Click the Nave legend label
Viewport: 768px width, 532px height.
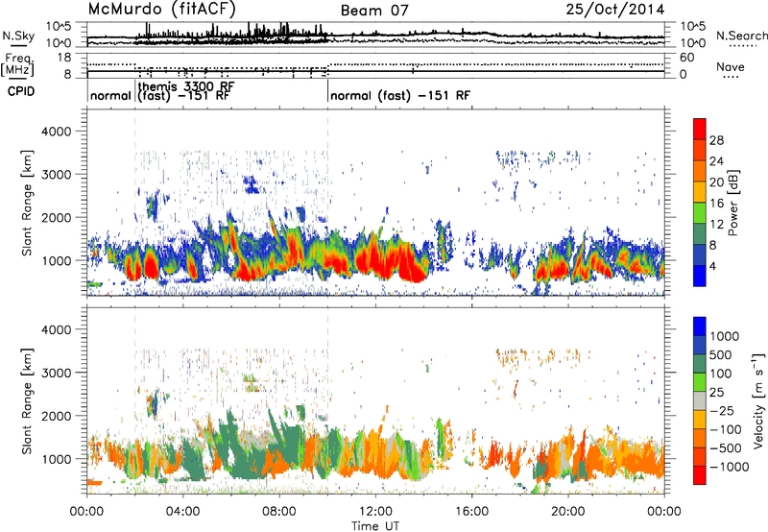click(x=731, y=67)
